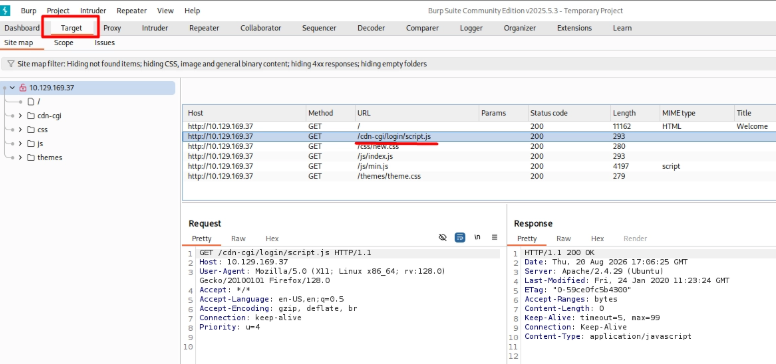The width and height of the screenshot is (776, 364).
Task: Sort table by Method column header
Action: click(x=331, y=113)
